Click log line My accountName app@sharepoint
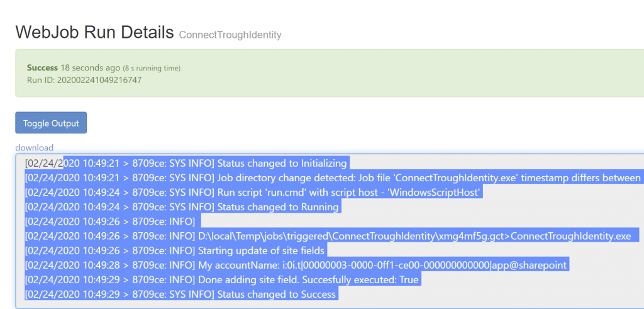Image resolution: width=644 pixels, height=309 pixels. click(x=296, y=266)
